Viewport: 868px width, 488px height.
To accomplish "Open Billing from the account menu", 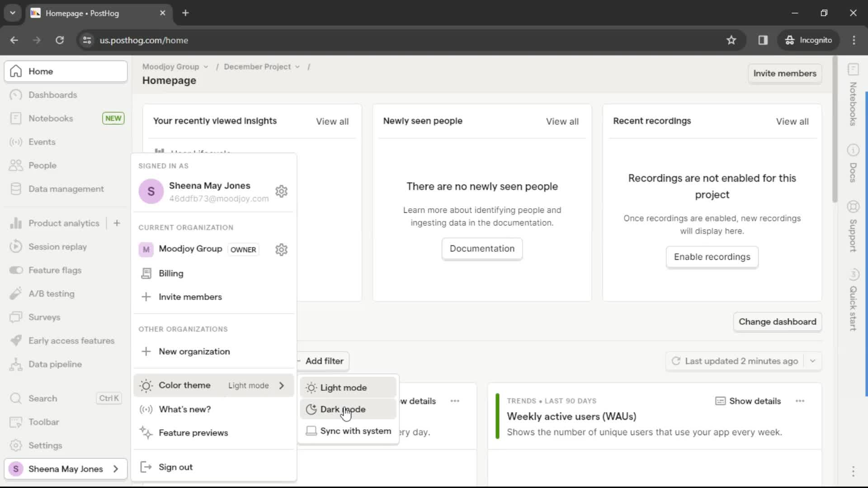I will point(213,273).
